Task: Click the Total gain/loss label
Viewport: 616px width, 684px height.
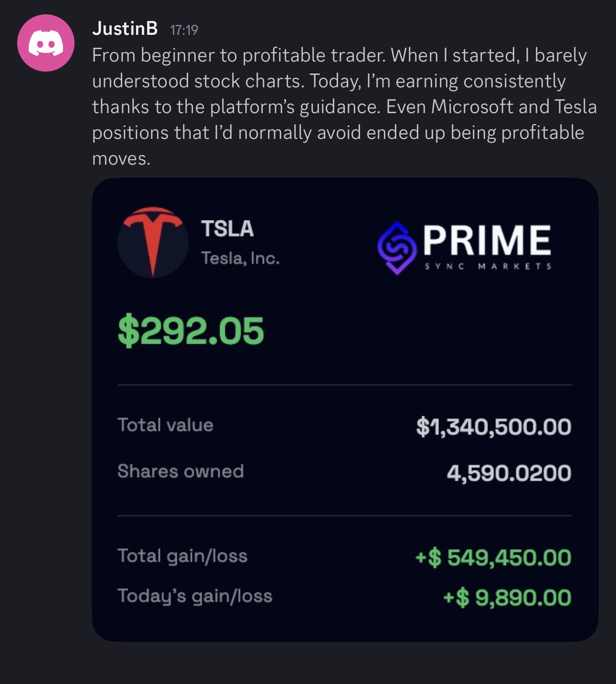Action: [182, 556]
